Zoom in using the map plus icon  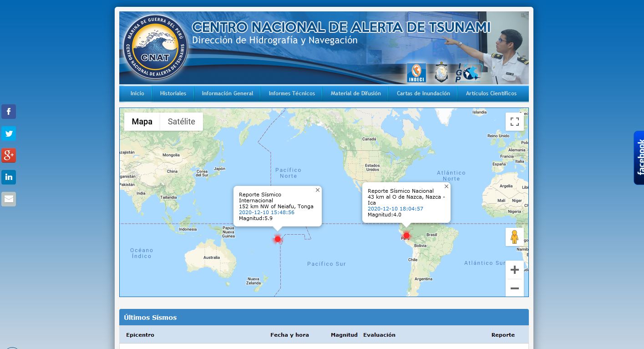tap(514, 270)
